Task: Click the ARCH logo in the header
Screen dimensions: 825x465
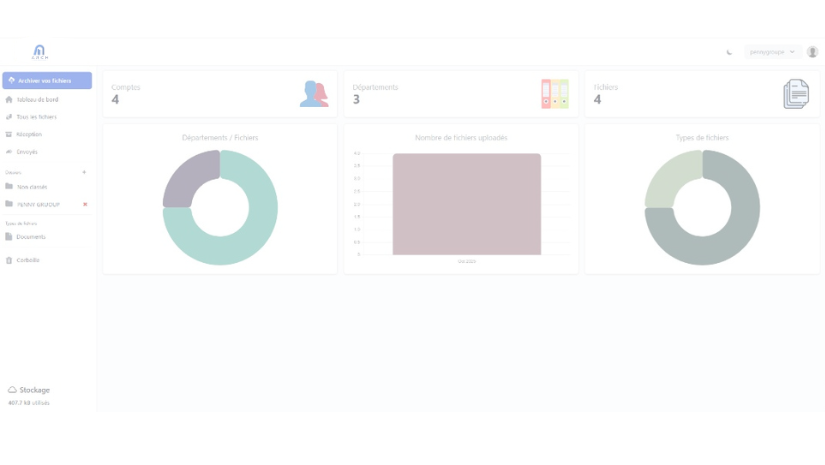Action: click(x=39, y=52)
